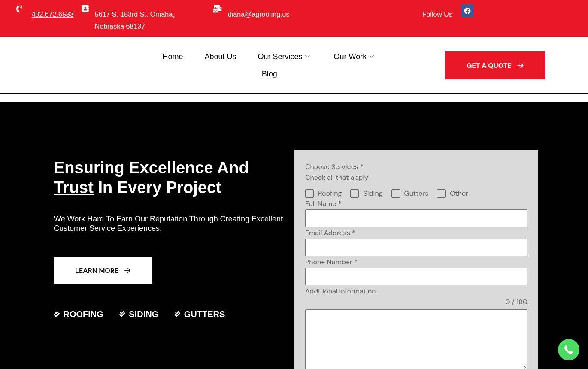Screen dimensions: 588x369
Task: Click the Email Address input field
Action: 416,247
